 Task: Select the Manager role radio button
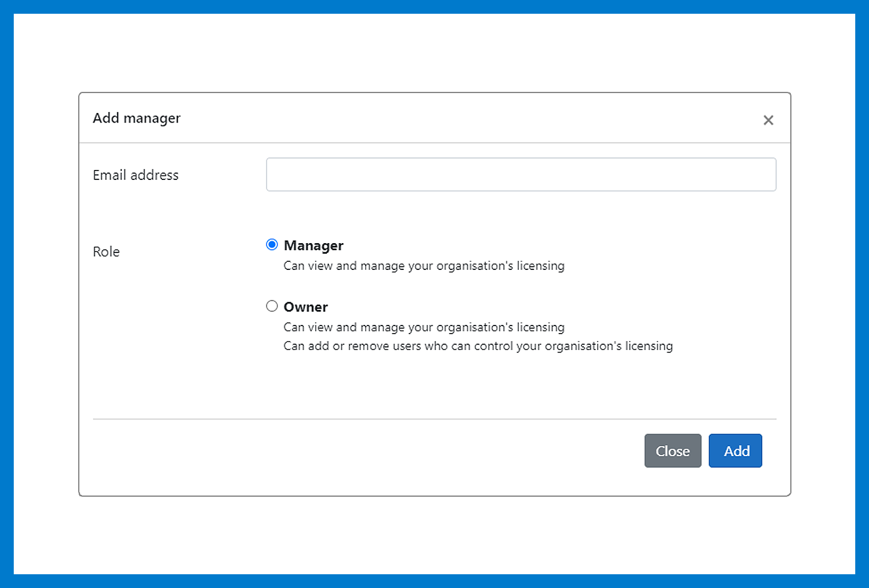[272, 245]
